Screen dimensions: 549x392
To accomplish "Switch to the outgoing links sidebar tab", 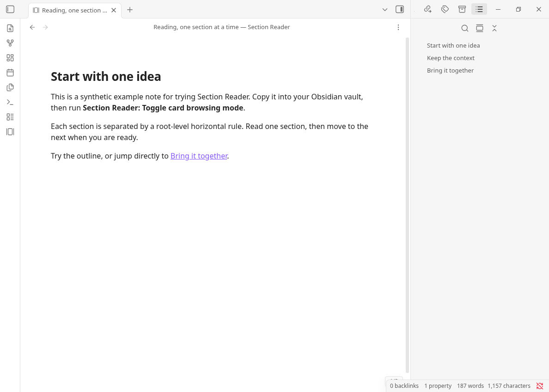I will [x=427, y=9].
